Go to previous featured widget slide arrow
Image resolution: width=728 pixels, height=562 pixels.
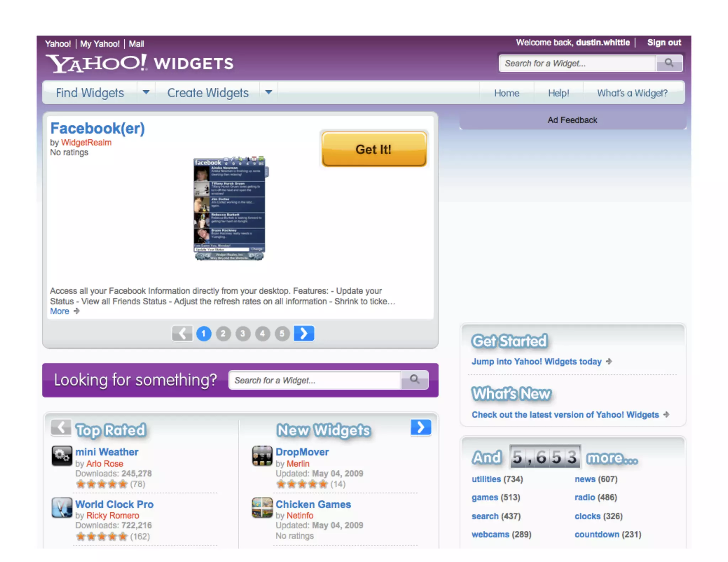pos(182,333)
